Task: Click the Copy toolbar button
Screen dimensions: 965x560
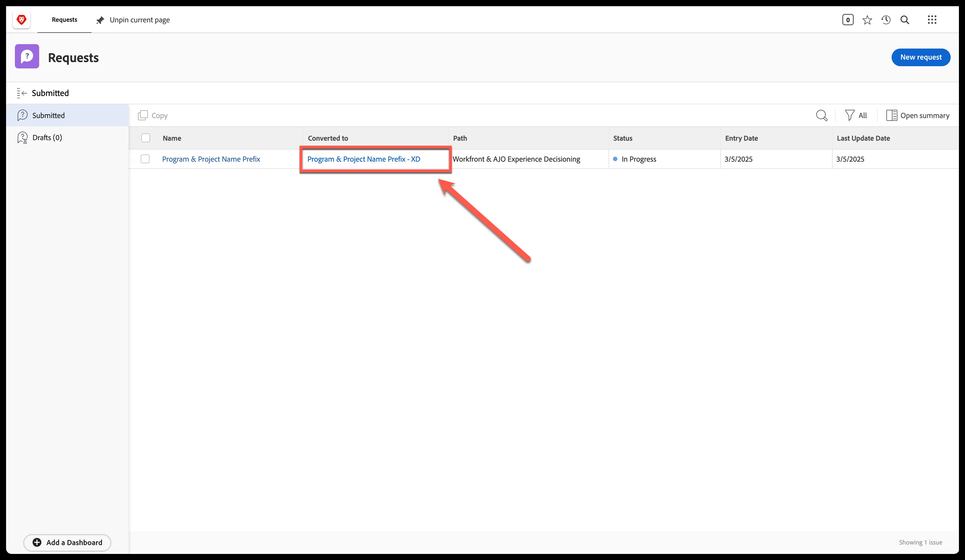Action: pyautogui.click(x=153, y=115)
